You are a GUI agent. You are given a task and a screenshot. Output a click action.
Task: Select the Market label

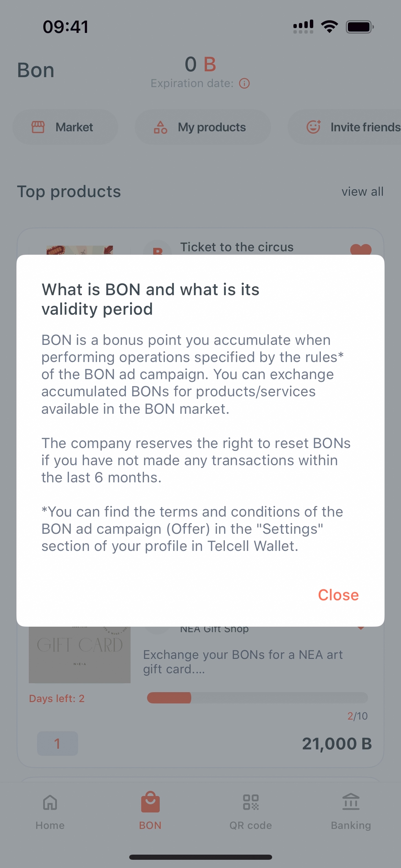pos(74,127)
